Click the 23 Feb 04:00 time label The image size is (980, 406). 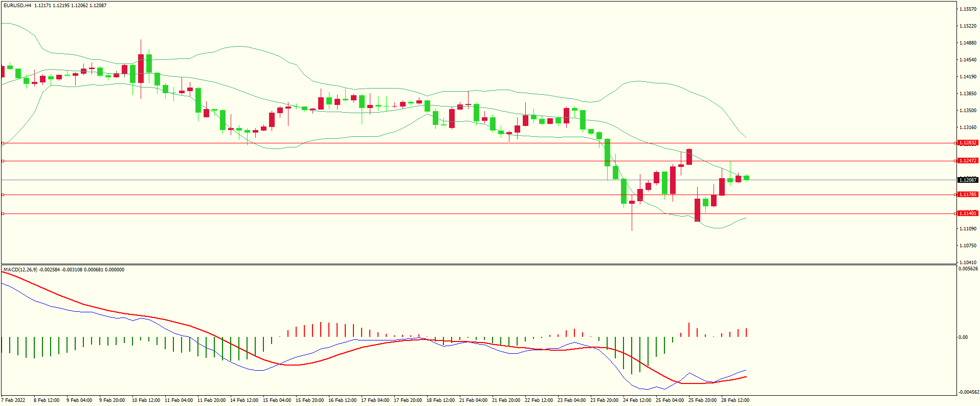[571, 400]
